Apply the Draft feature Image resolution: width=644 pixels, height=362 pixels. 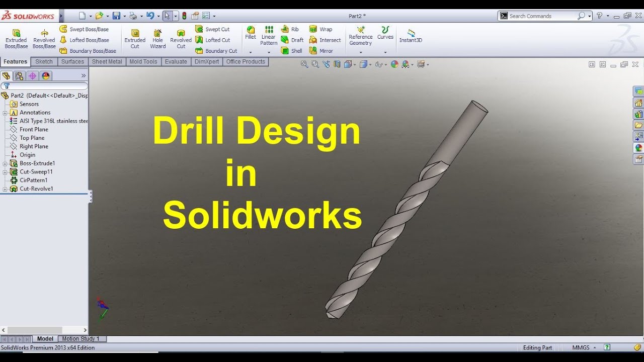point(292,40)
